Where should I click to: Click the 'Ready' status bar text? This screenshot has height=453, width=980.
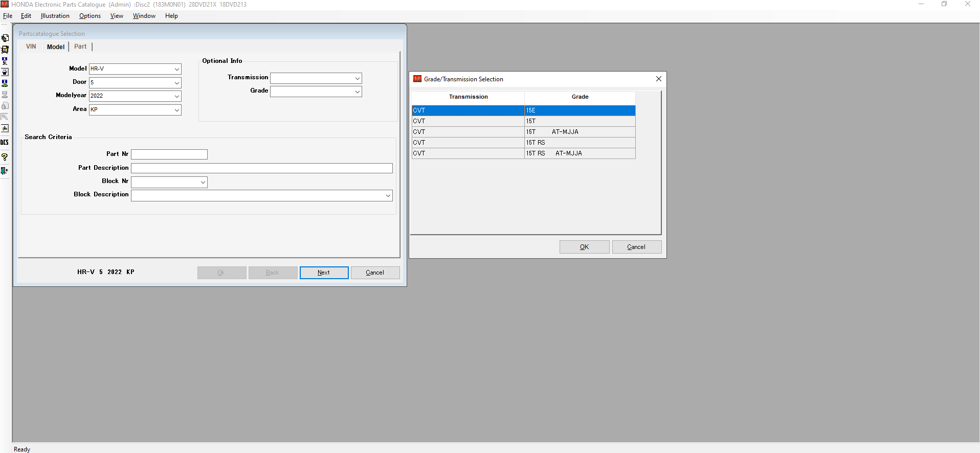[22, 449]
